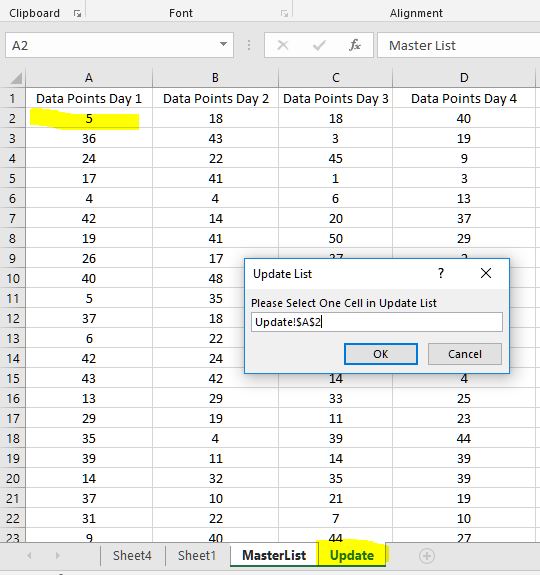
Task: Click the formula bar Cancel X icon
Action: point(283,45)
